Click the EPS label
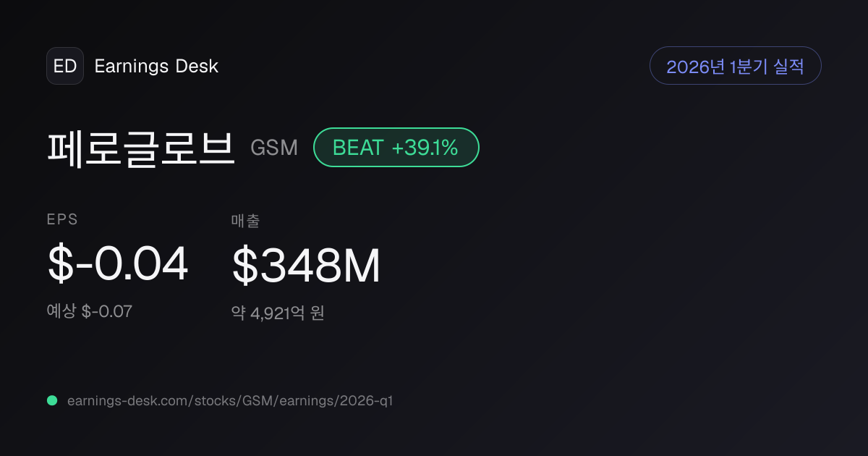The image size is (868, 456). coord(62,220)
